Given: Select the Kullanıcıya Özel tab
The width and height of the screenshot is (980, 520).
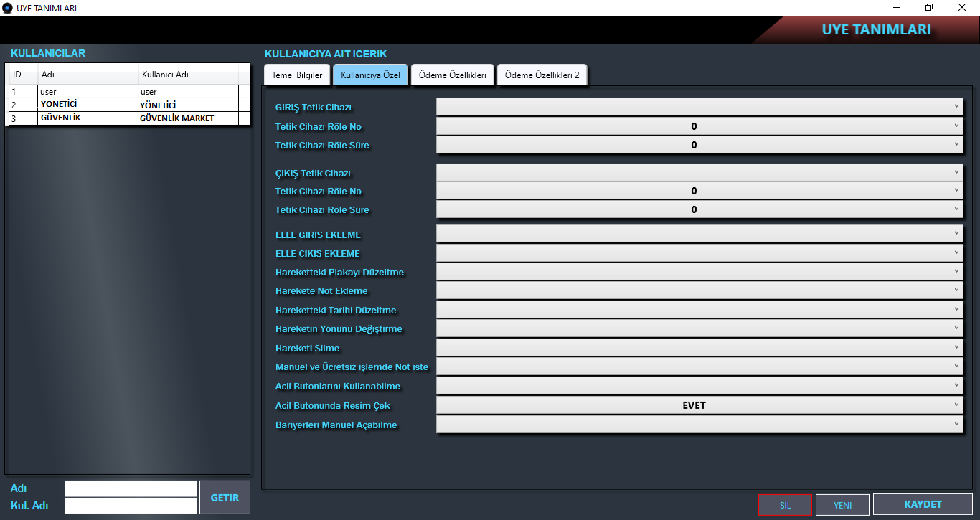Looking at the screenshot, I should pos(370,75).
